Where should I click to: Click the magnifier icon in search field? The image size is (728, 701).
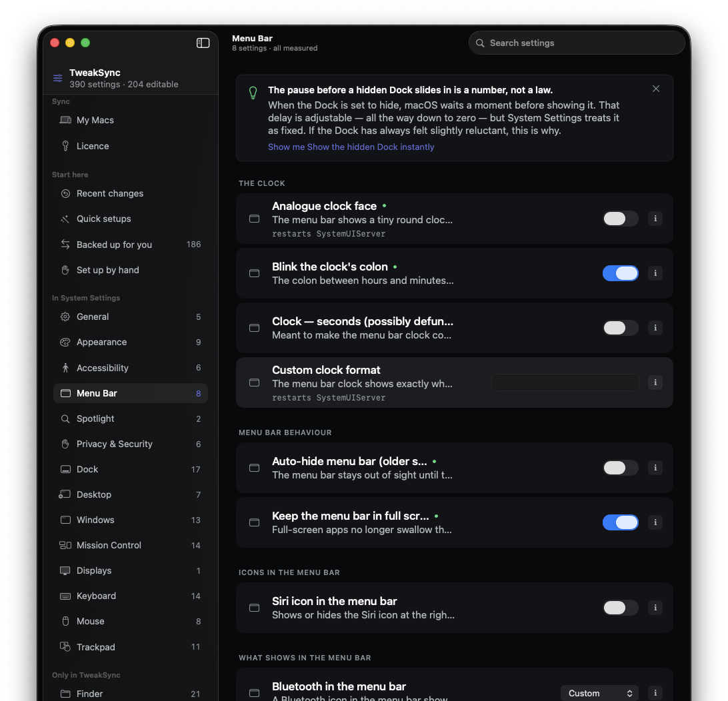[x=480, y=43]
